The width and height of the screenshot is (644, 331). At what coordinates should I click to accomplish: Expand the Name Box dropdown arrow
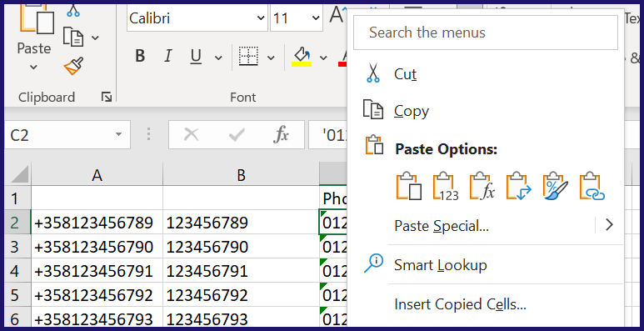click(118, 134)
